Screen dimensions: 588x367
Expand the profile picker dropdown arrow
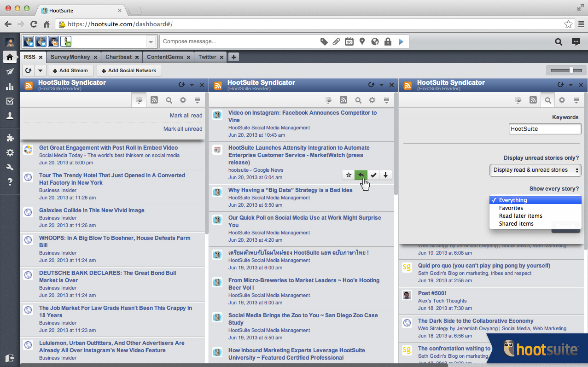(x=151, y=42)
